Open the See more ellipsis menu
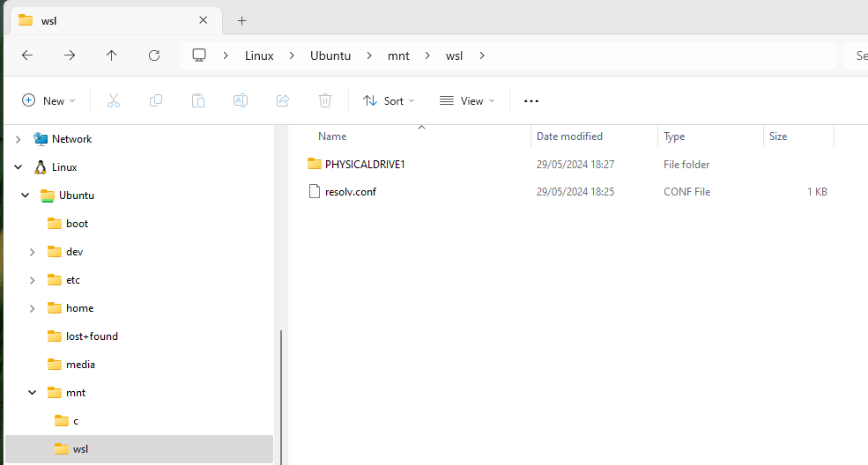868x465 pixels. point(531,101)
